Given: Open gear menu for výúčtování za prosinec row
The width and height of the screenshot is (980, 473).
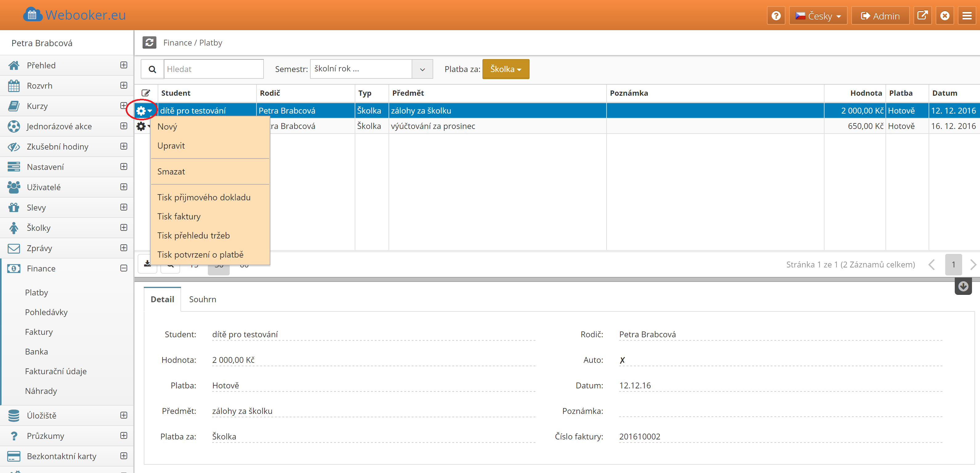Looking at the screenshot, I should click(141, 126).
